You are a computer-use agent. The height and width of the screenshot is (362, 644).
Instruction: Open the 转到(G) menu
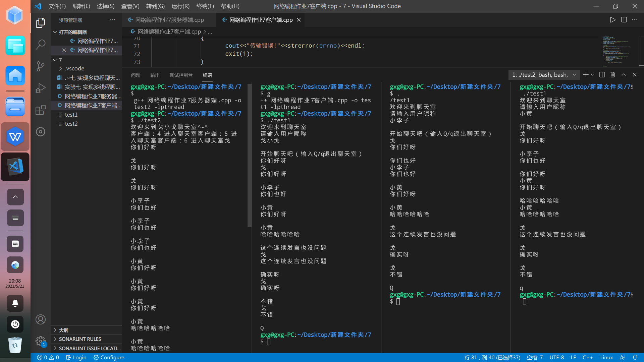pos(155,6)
